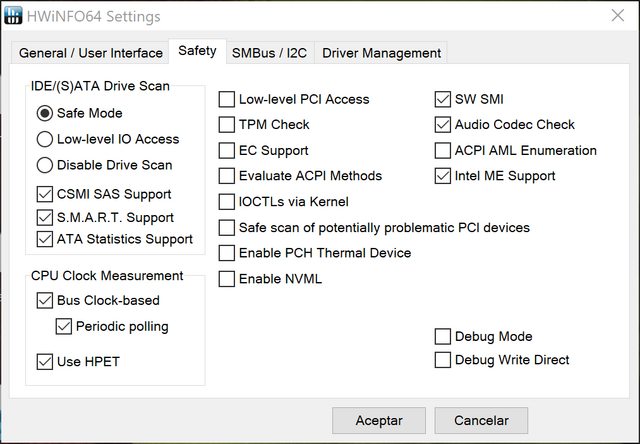Enable Debug Write Direct
640x444 pixels.
point(442,360)
